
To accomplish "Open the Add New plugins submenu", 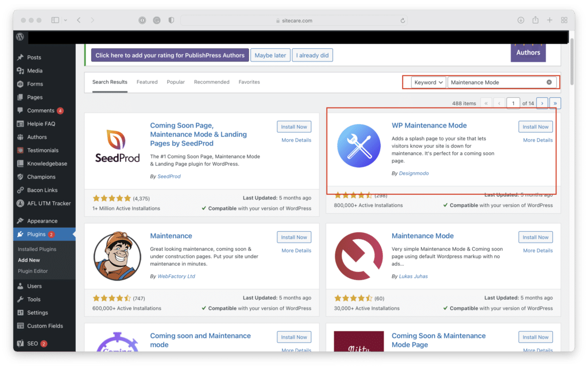I will point(29,260).
